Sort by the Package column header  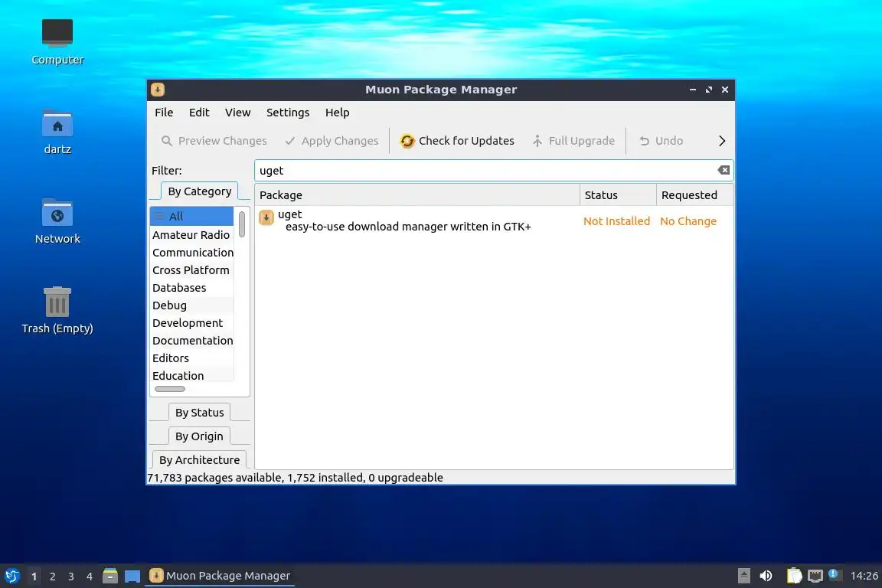click(x=417, y=195)
